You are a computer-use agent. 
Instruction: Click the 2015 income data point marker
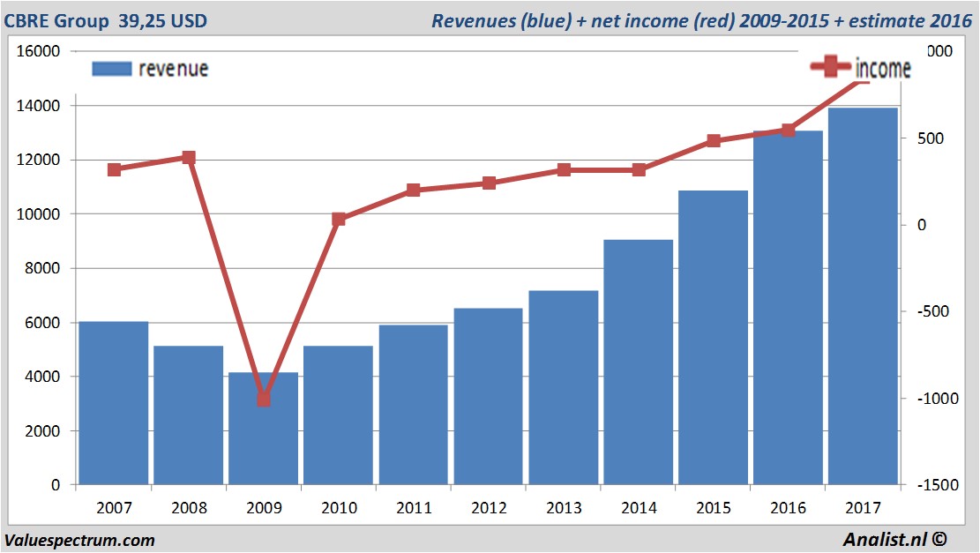714,140
